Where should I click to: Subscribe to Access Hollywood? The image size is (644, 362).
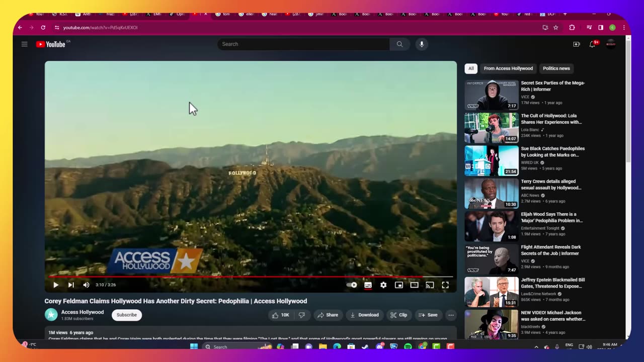(127, 315)
